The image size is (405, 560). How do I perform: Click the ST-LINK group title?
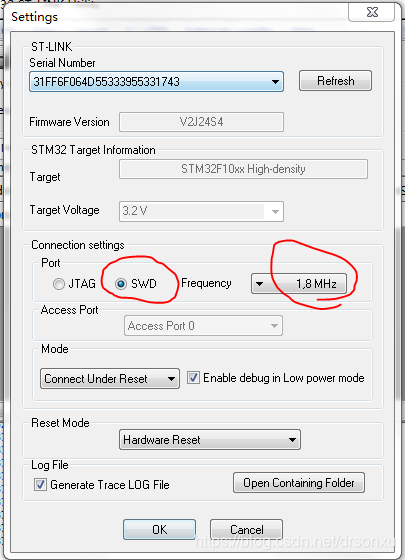tap(51, 46)
